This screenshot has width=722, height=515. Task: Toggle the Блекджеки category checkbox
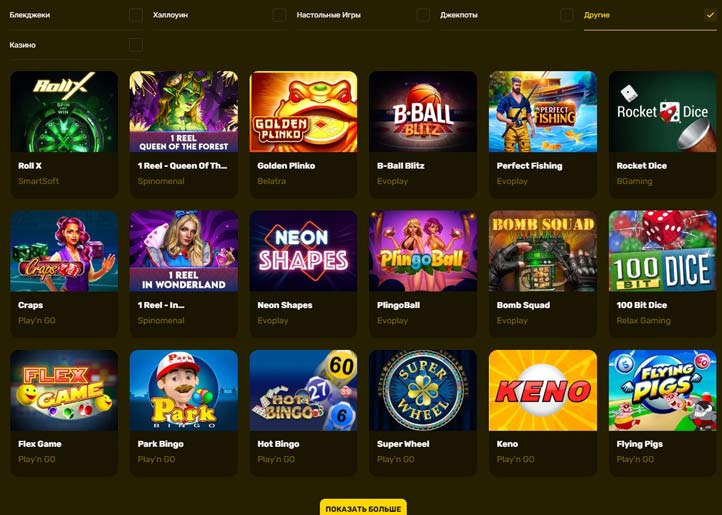point(135,15)
